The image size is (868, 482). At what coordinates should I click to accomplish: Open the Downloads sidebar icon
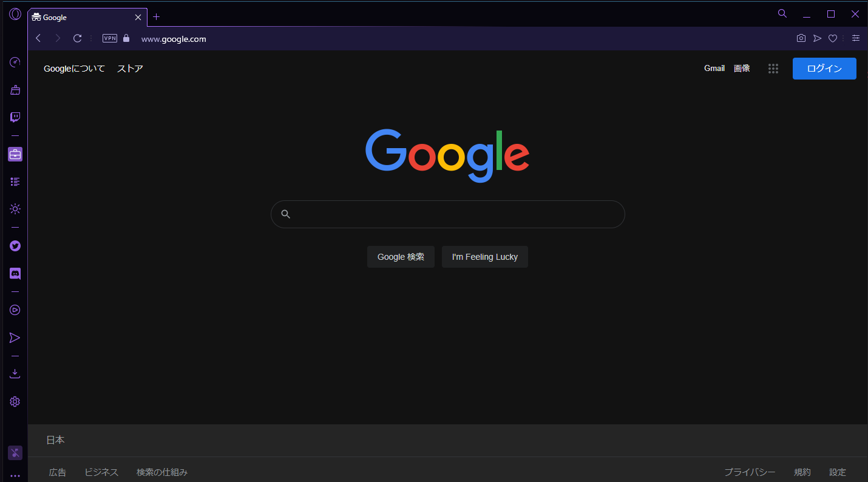click(15, 374)
